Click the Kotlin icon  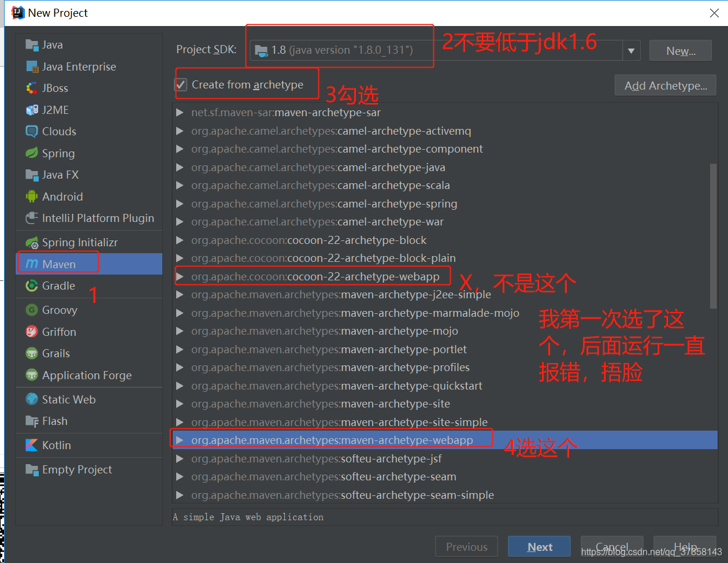tap(32, 445)
